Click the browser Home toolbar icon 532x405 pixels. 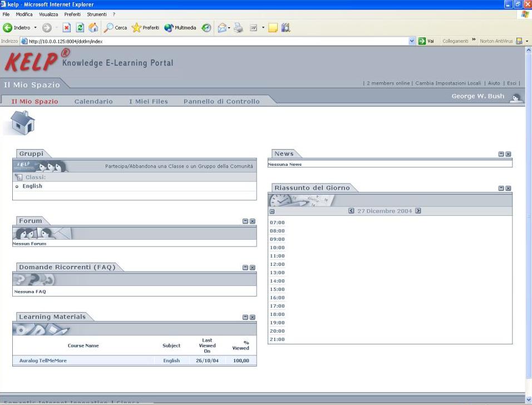(93, 28)
